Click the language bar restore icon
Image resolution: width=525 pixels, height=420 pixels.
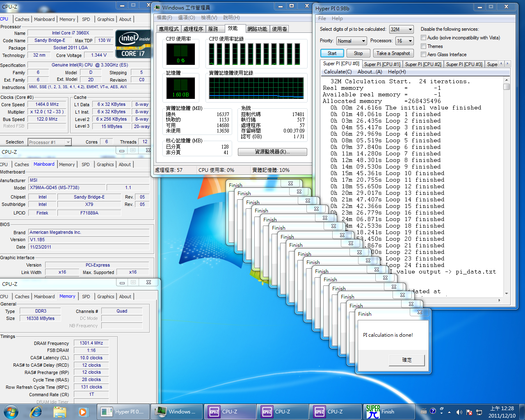(x=442, y=409)
